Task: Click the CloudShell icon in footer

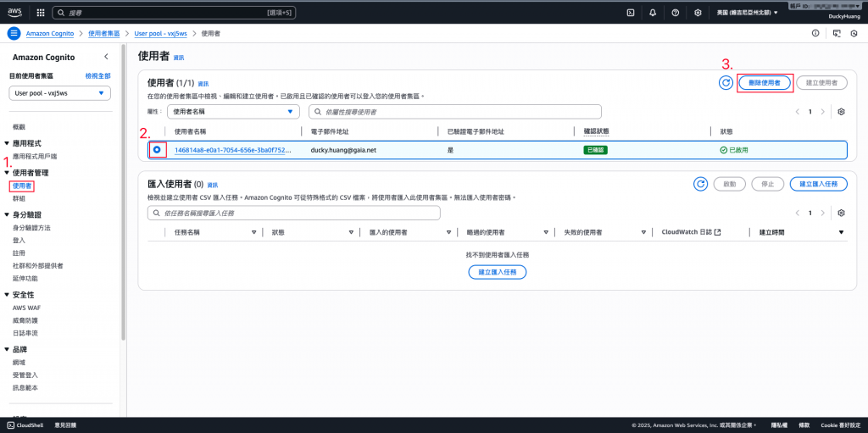Action: [x=10, y=425]
